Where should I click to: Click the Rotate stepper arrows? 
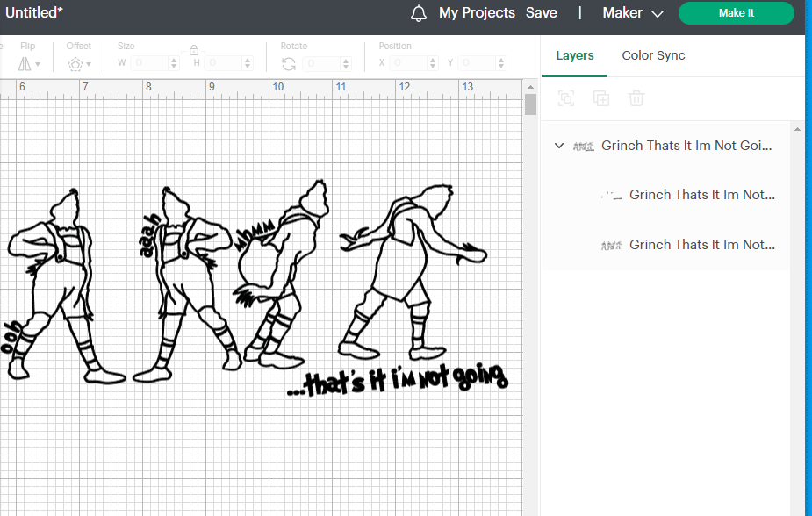(x=346, y=63)
